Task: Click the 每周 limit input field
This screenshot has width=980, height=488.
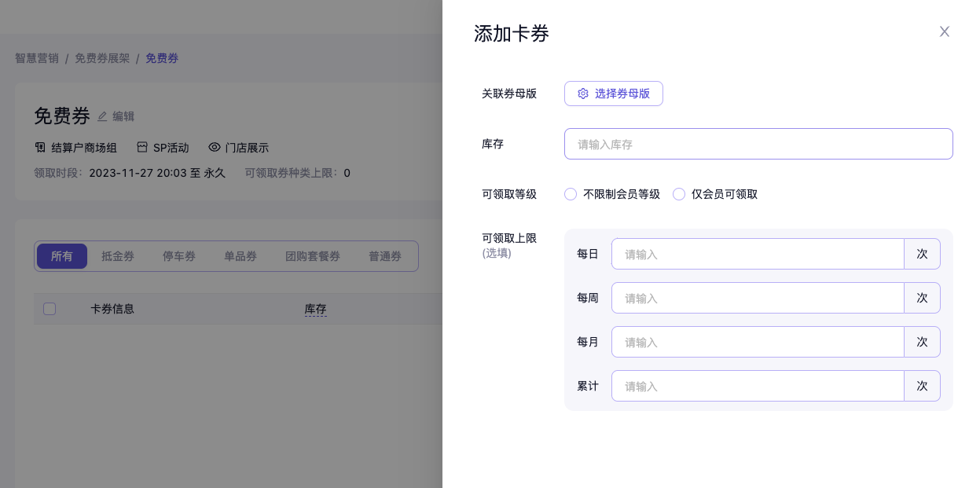Action: tap(758, 298)
